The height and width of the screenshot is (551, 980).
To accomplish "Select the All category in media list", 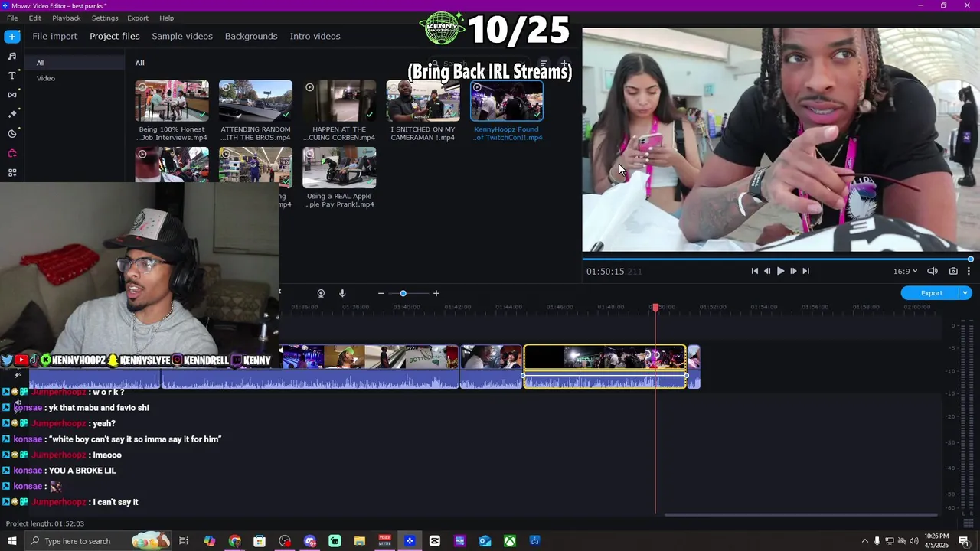I will point(75,63).
